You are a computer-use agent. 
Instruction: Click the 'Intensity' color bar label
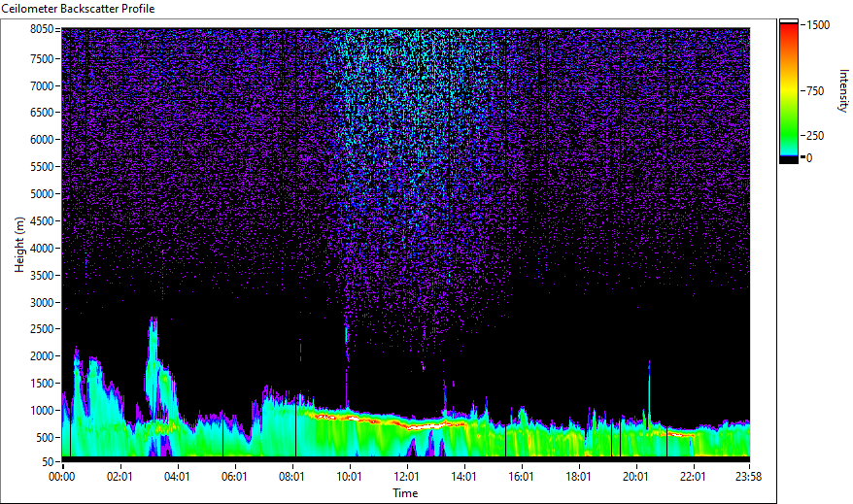843,90
